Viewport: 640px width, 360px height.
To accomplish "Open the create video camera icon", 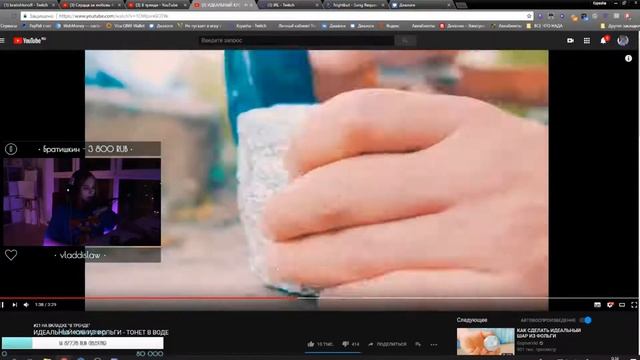I will point(570,40).
